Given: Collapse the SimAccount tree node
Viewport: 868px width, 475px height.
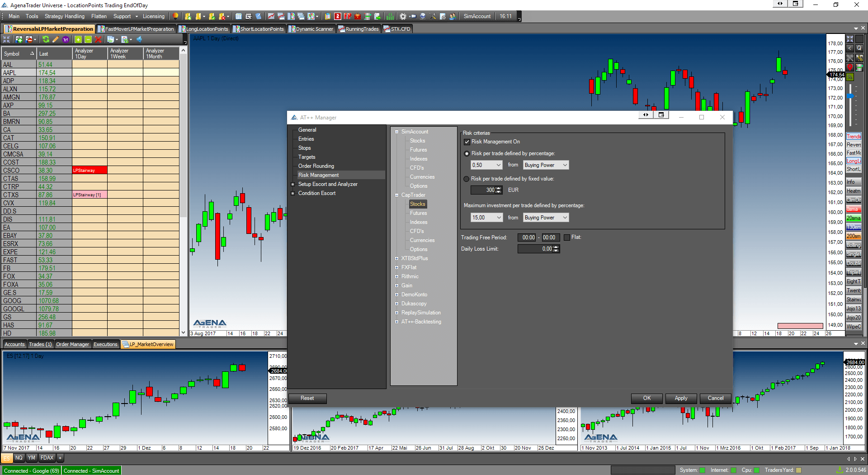Looking at the screenshot, I should click(397, 132).
